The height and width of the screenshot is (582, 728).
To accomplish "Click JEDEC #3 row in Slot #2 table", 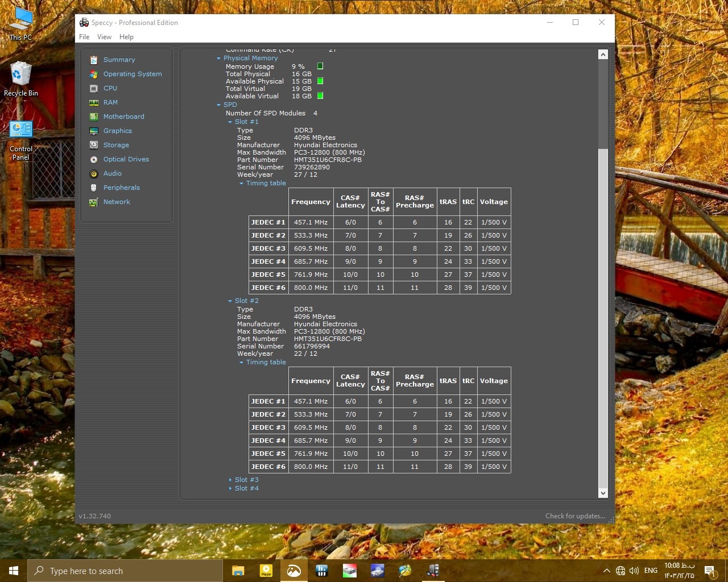I will pyautogui.click(x=380, y=427).
